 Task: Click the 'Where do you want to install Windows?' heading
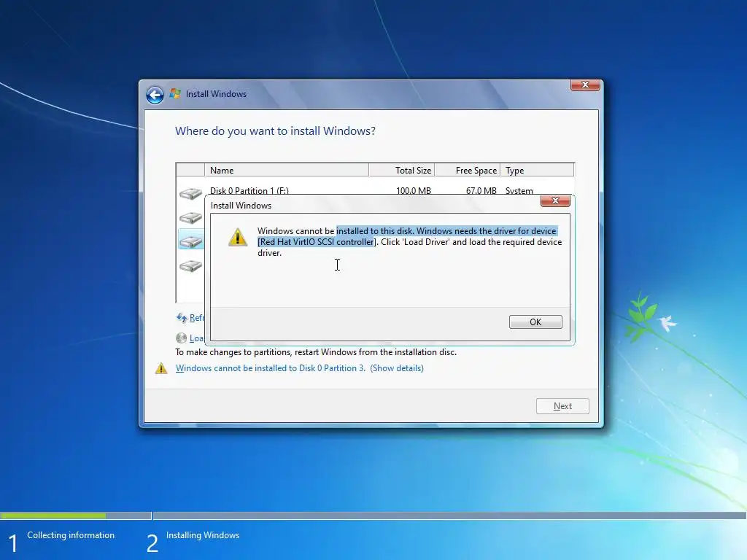pyautogui.click(x=275, y=131)
